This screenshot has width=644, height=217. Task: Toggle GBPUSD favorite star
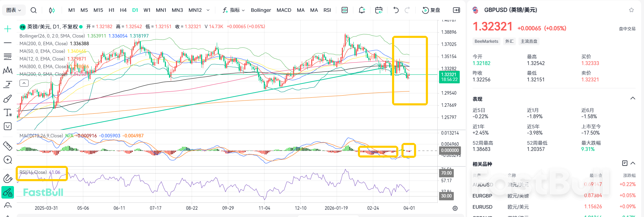(x=631, y=10)
